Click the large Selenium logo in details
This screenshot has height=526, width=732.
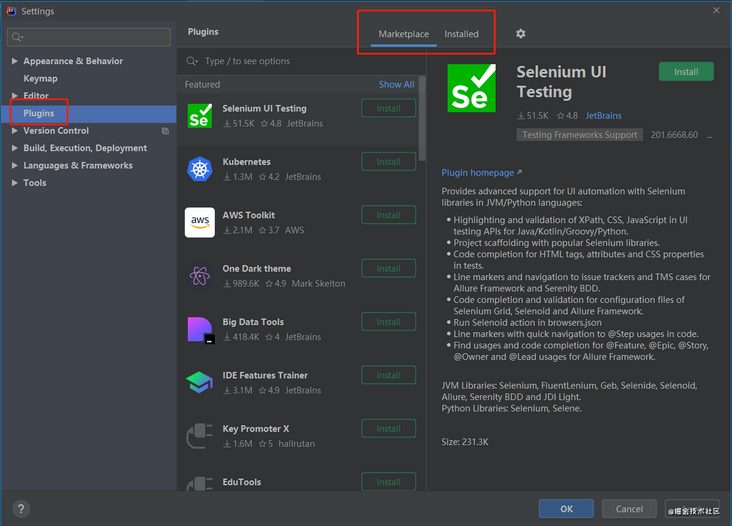point(472,88)
